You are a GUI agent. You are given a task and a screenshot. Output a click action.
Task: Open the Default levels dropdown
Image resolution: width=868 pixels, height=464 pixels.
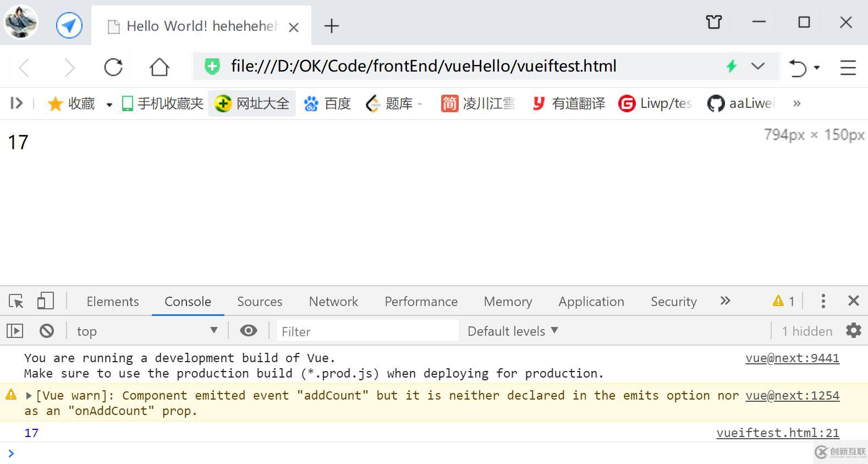(513, 331)
